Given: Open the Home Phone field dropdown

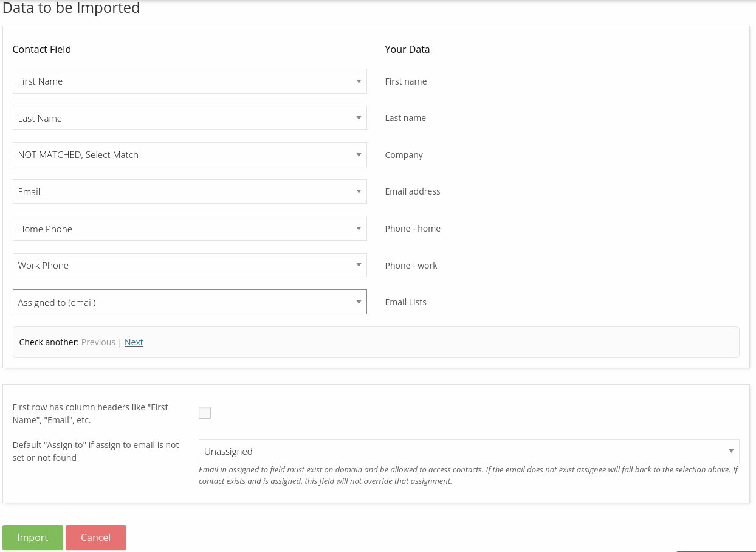Looking at the screenshot, I should 190,229.
